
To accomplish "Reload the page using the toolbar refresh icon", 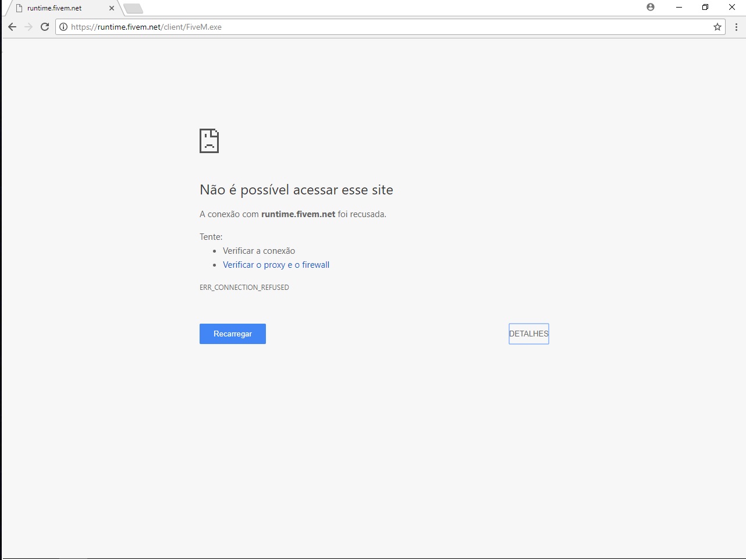I will pos(45,27).
